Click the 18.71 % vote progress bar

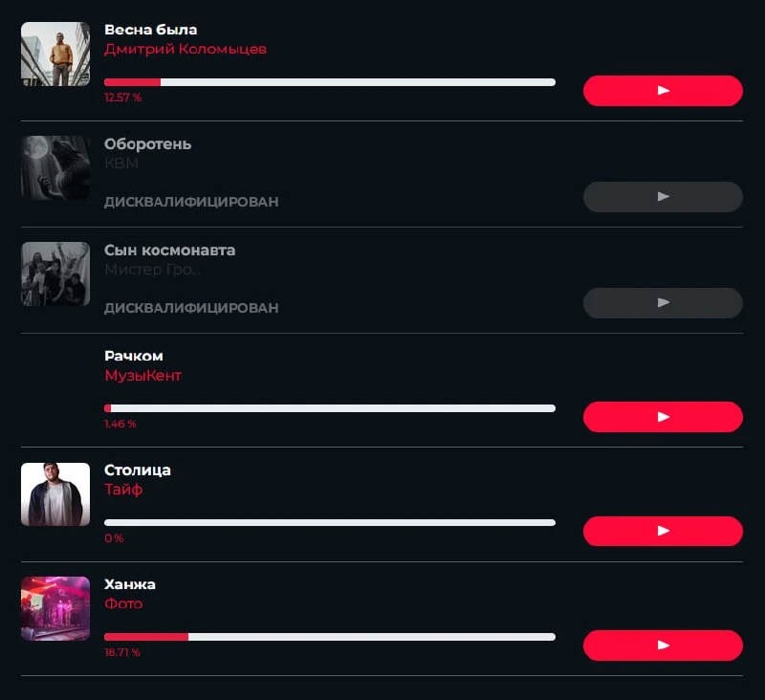tap(330, 637)
